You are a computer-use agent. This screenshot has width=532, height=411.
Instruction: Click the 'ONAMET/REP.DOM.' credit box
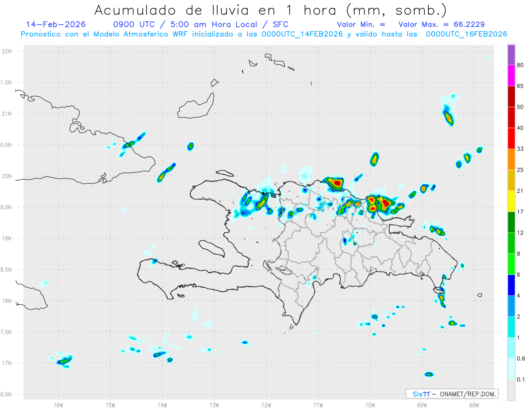(452, 394)
